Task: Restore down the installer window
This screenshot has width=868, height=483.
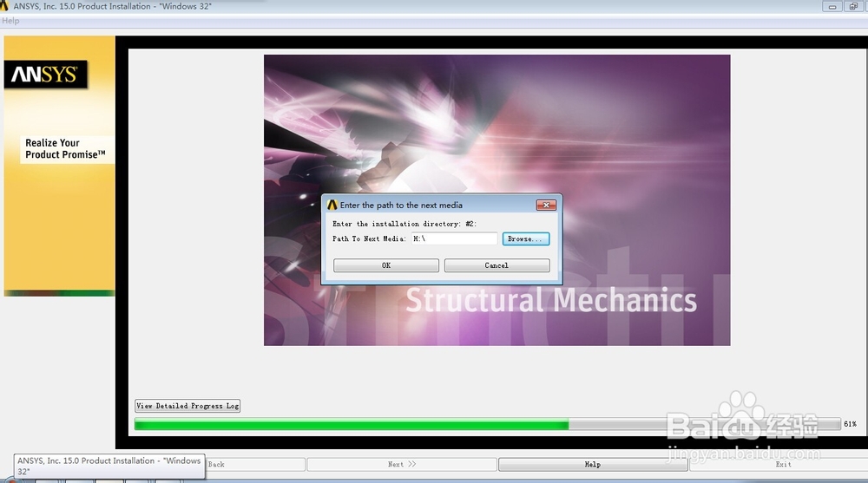Action: [853, 7]
